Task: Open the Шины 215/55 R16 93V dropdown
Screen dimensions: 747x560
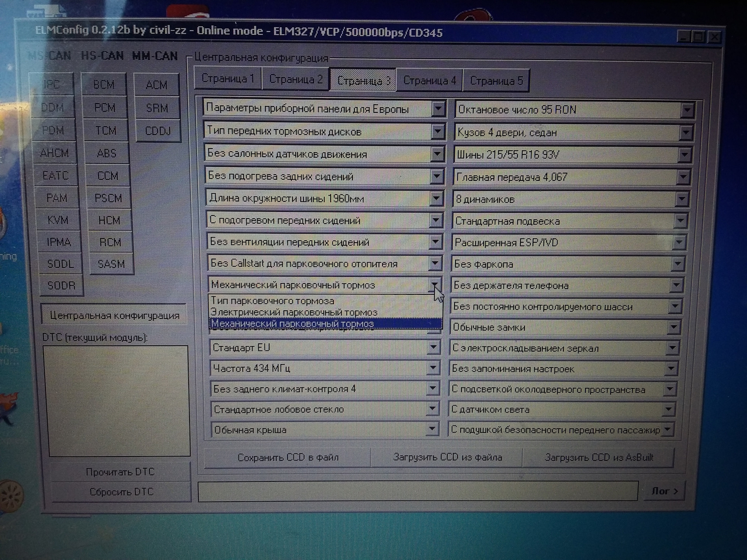Action: click(x=684, y=155)
